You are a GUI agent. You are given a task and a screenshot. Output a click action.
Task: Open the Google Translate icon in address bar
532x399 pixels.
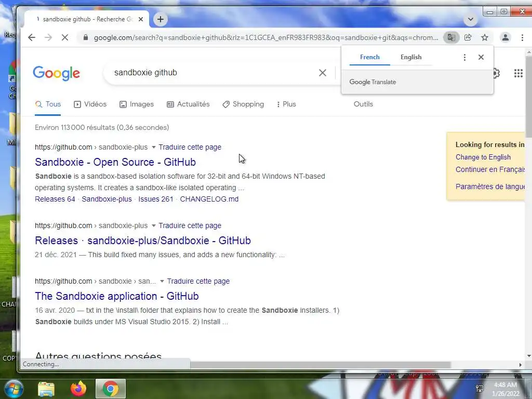click(451, 37)
